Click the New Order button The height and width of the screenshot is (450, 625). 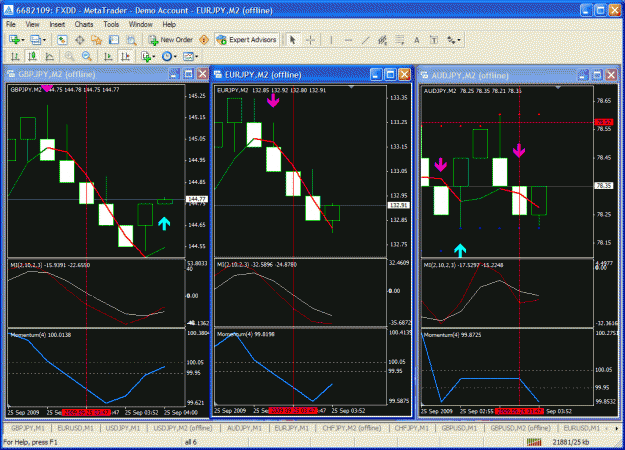coord(171,39)
